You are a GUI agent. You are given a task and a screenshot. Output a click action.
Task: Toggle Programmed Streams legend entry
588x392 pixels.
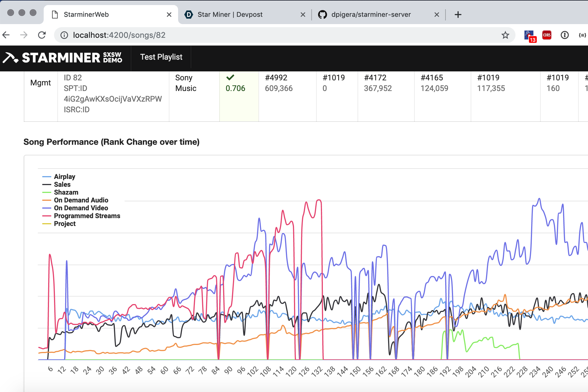(87, 216)
